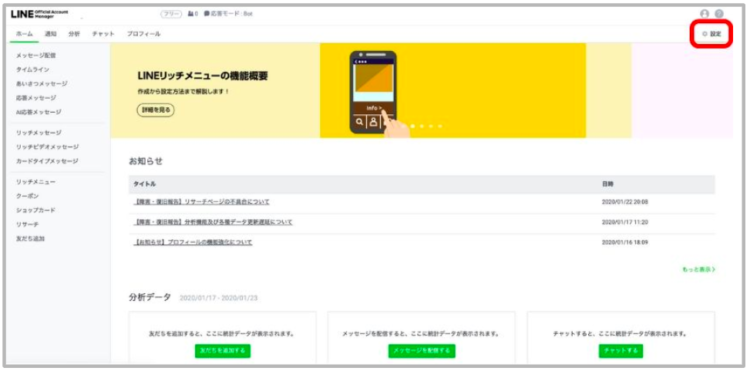This screenshot has height=371, width=750.
Task: Click the date 2020/01/17 11:20
Action: tap(625, 222)
